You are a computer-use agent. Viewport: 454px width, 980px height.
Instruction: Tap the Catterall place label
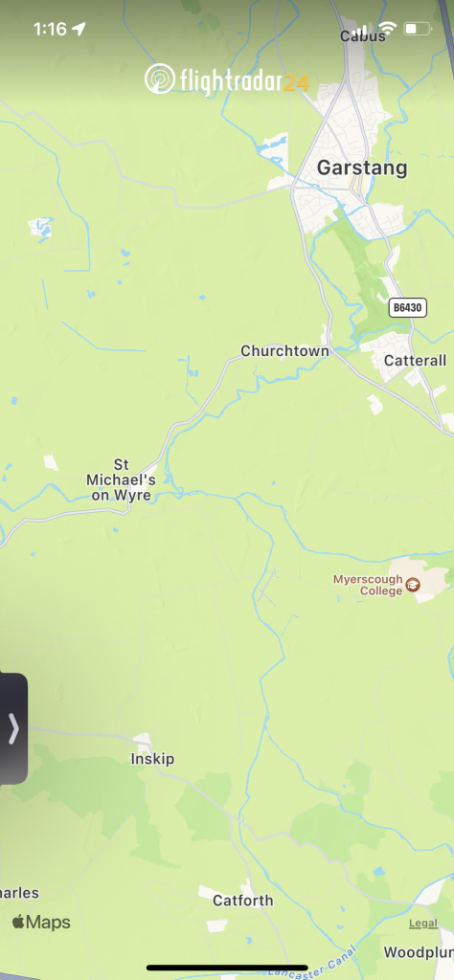[x=416, y=361]
